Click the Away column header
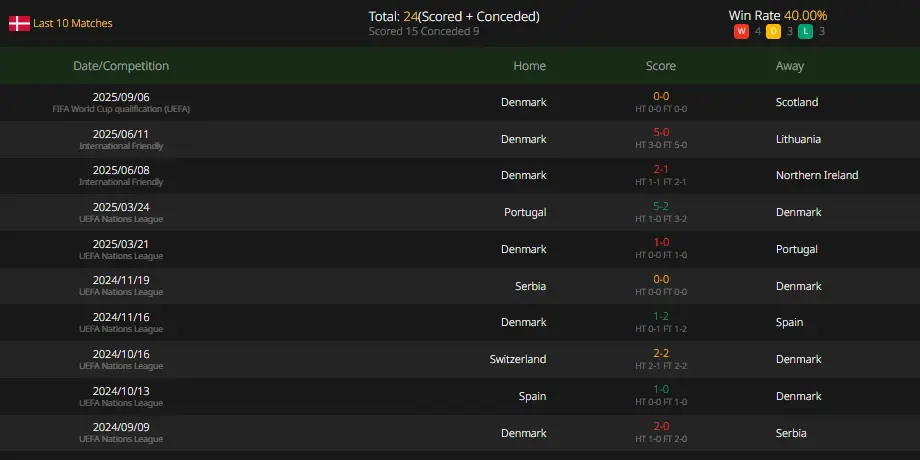The image size is (920, 460). 790,66
